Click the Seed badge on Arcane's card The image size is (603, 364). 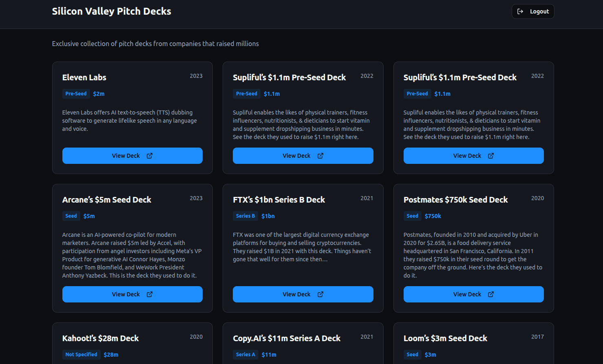point(71,216)
